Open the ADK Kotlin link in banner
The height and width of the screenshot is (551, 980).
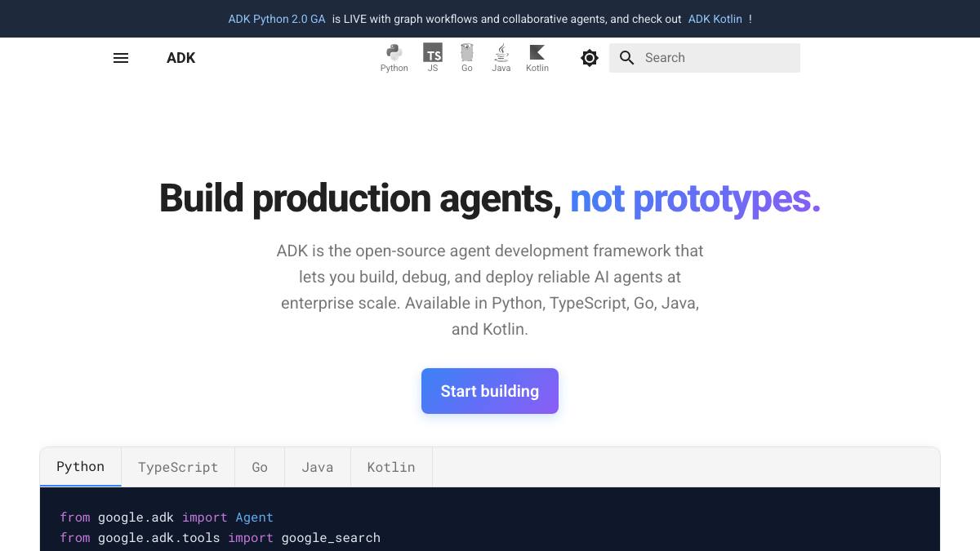coord(715,19)
